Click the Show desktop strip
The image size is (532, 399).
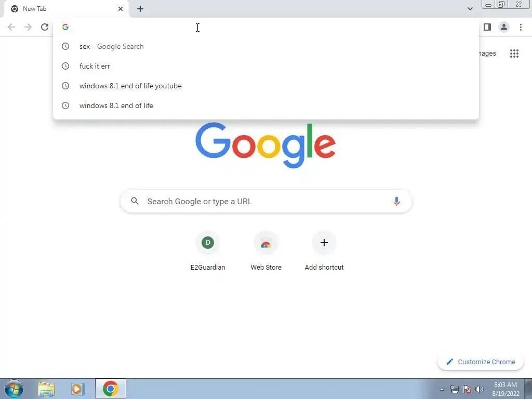[x=528, y=389]
